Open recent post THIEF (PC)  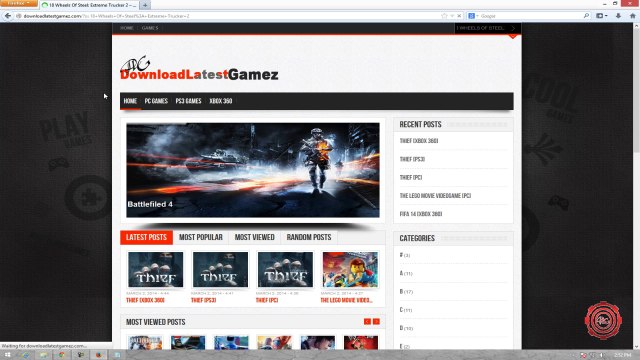[411, 178]
